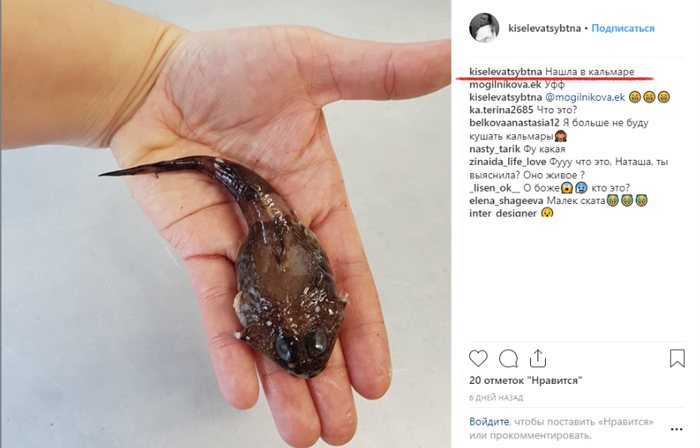This screenshot has height=448, width=700.
Task: Save the post with the bookmark icon
Action: (x=677, y=358)
